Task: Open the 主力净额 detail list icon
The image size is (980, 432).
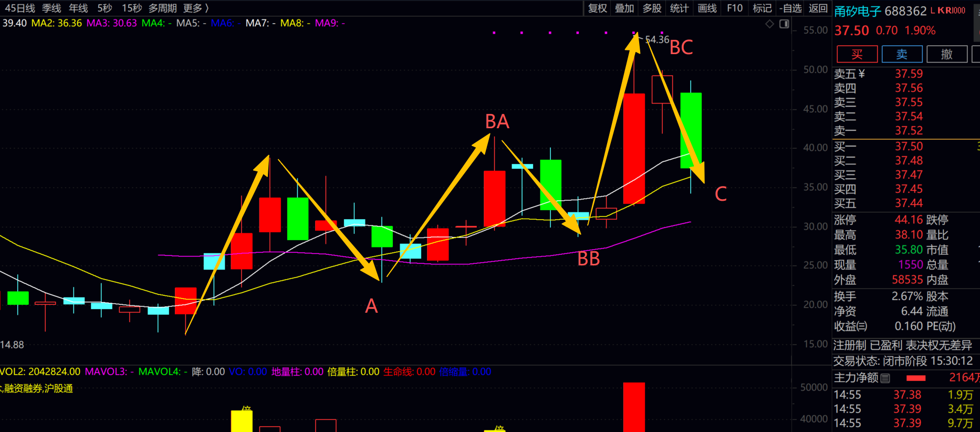Action: tap(885, 378)
